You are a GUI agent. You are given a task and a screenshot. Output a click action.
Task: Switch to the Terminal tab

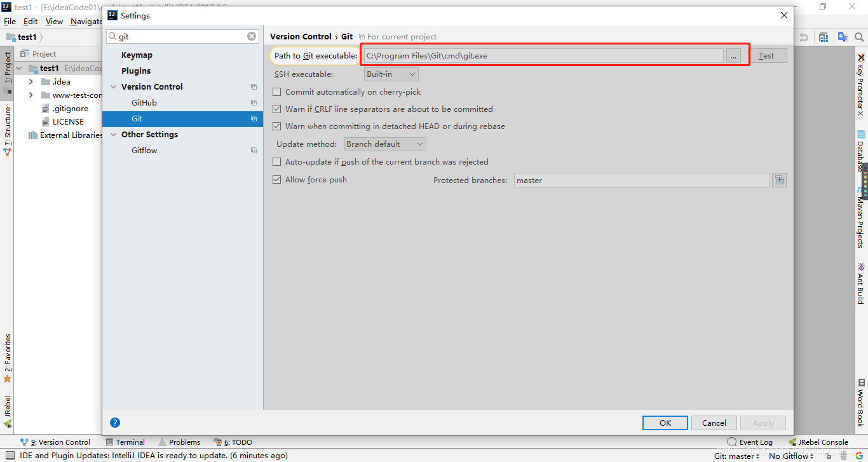point(125,442)
